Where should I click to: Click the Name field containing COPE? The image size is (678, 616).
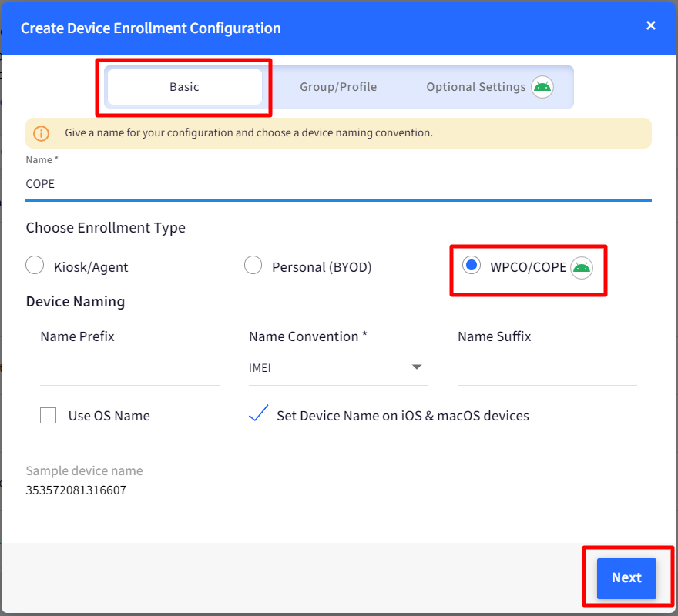pos(338,184)
